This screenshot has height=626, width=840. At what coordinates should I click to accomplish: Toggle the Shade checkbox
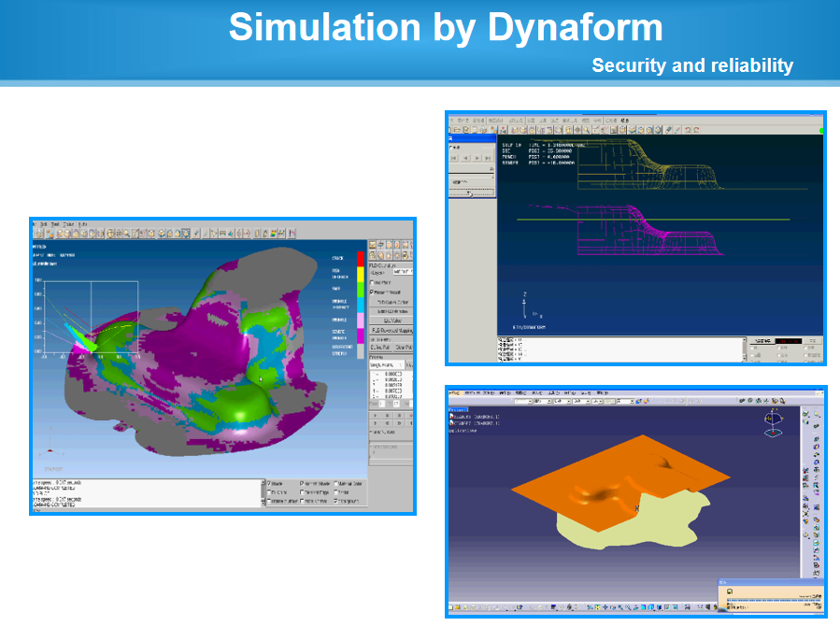(269, 484)
